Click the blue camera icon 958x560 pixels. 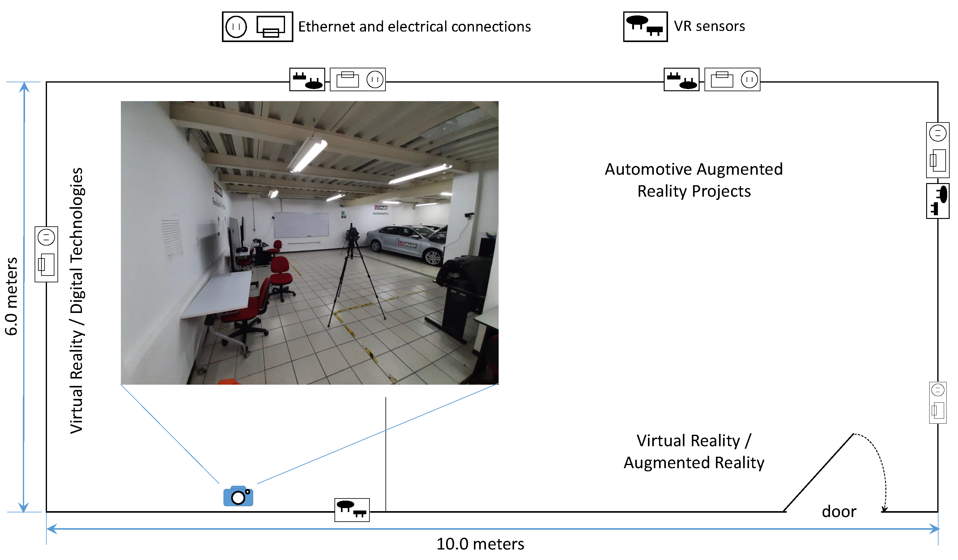coord(238,496)
